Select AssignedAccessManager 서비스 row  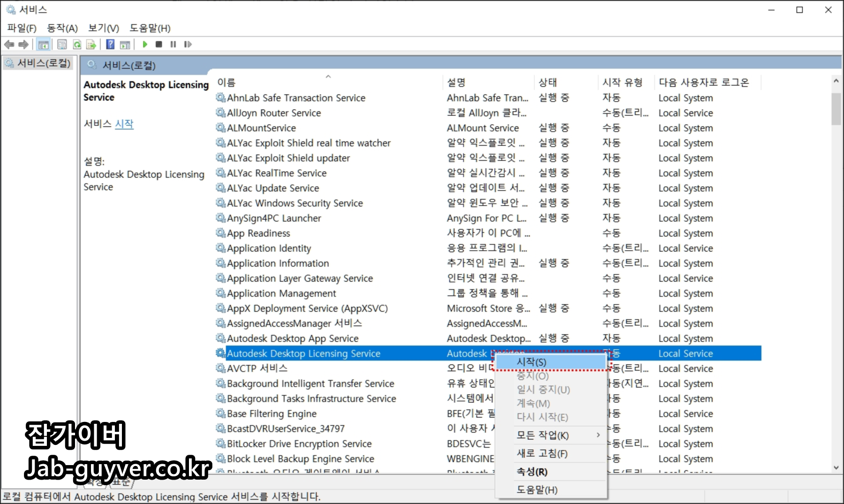[x=488, y=323]
